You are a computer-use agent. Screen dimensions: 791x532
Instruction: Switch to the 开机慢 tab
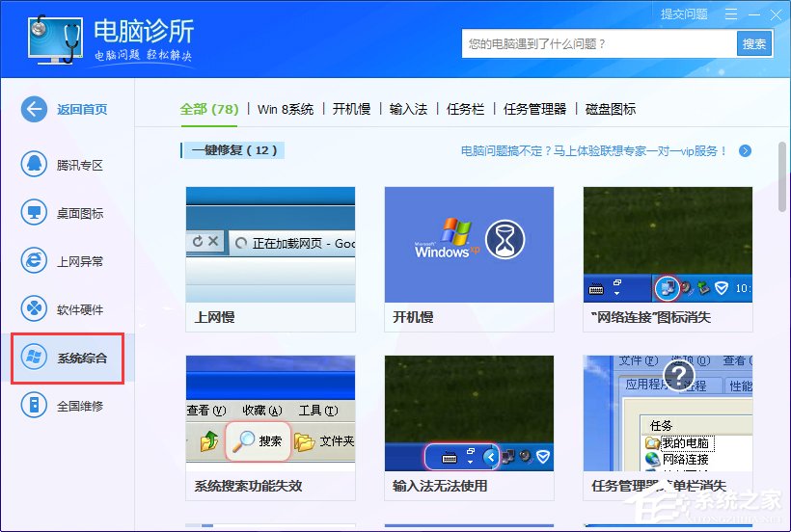pyautogui.click(x=352, y=109)
